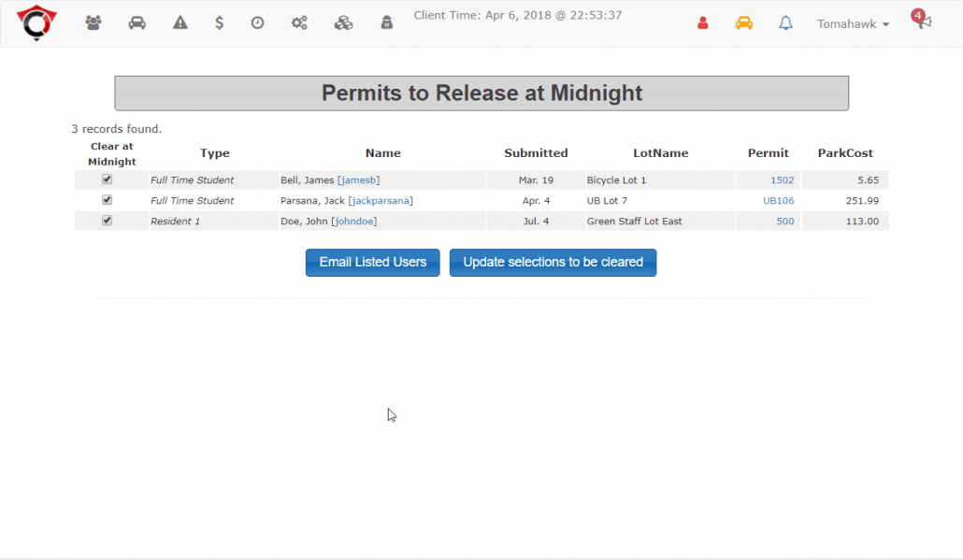Open the dollar sign payments icon
The height and width of the screenshot is (560, 963).
click(220, 23)
